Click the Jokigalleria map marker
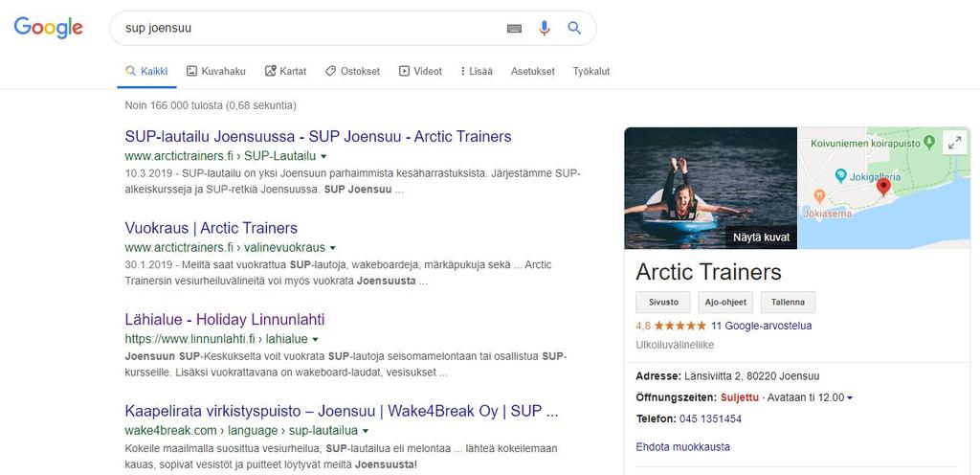 tap(841, 175)
